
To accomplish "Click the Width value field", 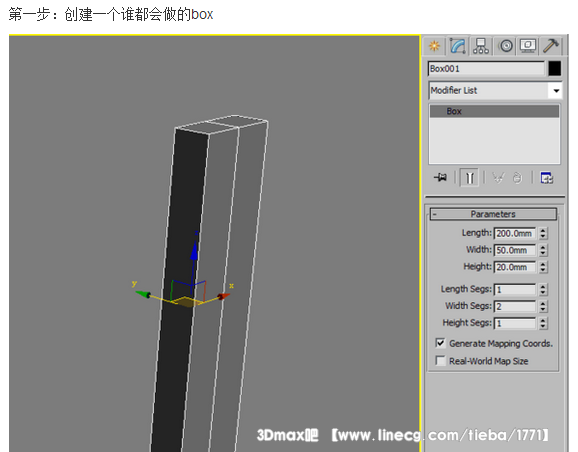I will coord(515,250).
